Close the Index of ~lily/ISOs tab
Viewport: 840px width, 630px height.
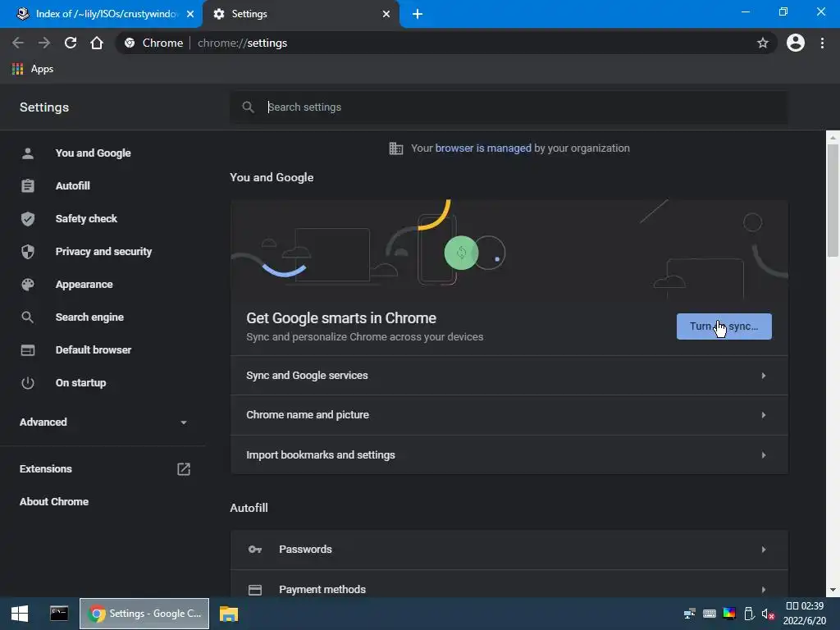click(x=190, y=14)
